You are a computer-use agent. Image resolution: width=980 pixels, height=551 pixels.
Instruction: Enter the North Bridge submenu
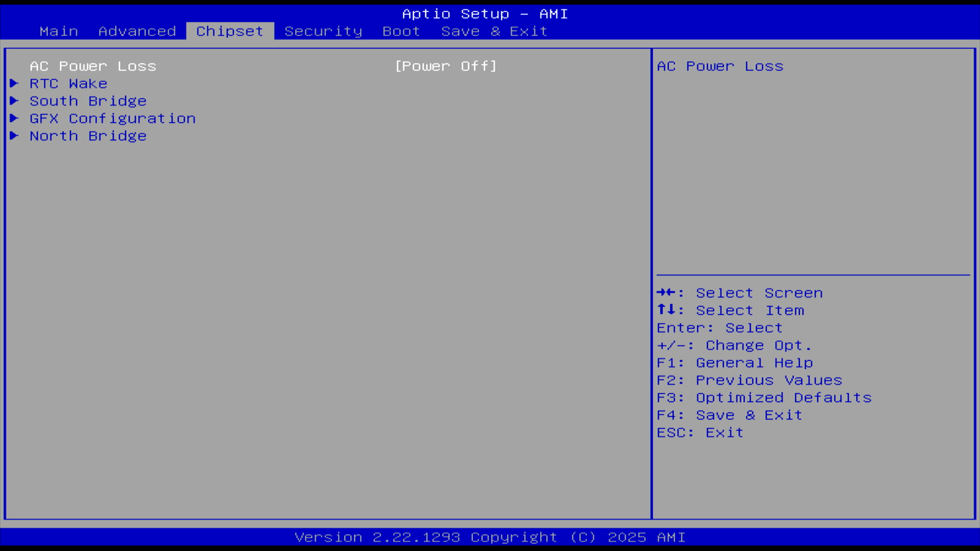[88, 136]
